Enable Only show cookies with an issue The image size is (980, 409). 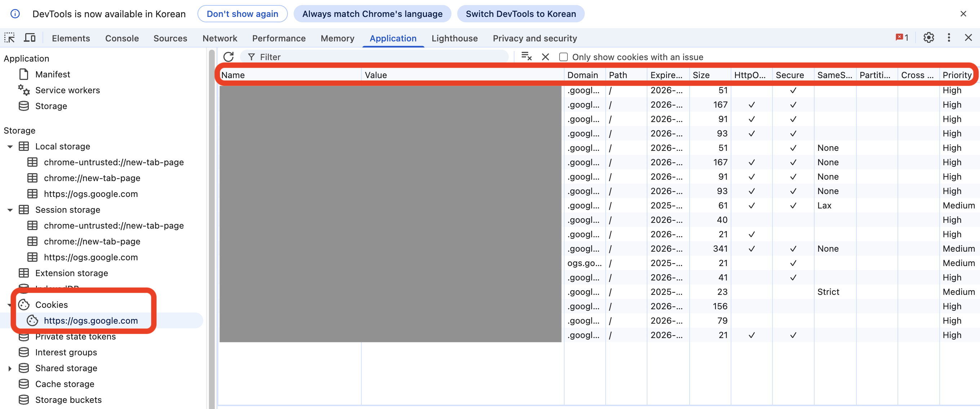(x=563, y=57)
